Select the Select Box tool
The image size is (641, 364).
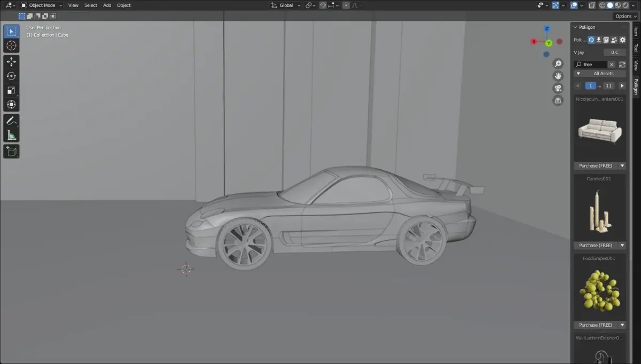[11, 31]
